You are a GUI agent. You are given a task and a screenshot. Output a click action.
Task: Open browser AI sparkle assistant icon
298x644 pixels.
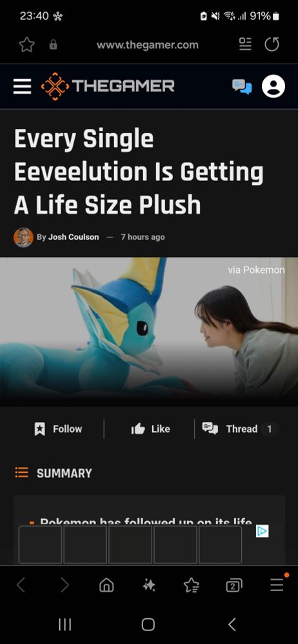point(149,585)
